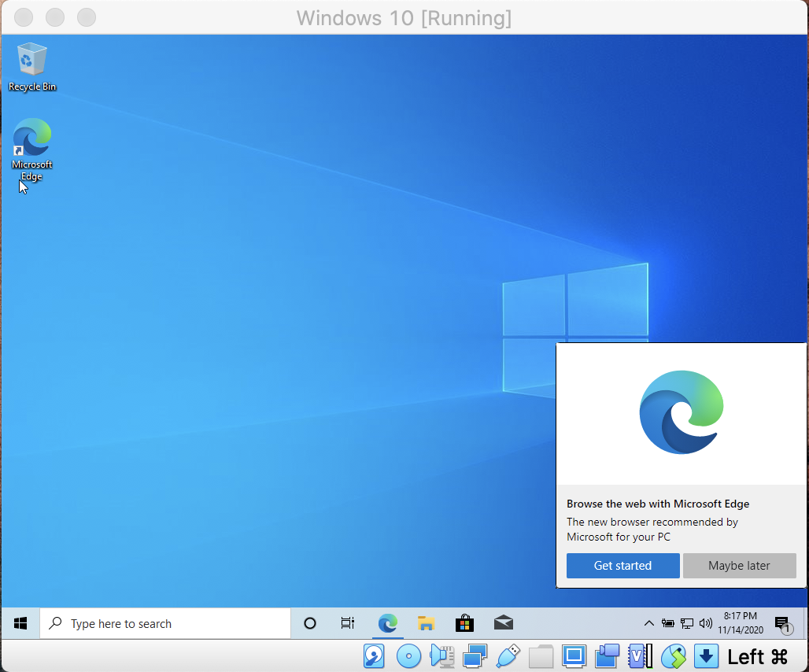Click VirtualBox recording status icon
809x672 pixels.
pyautogui.click(x=607, y=656)
